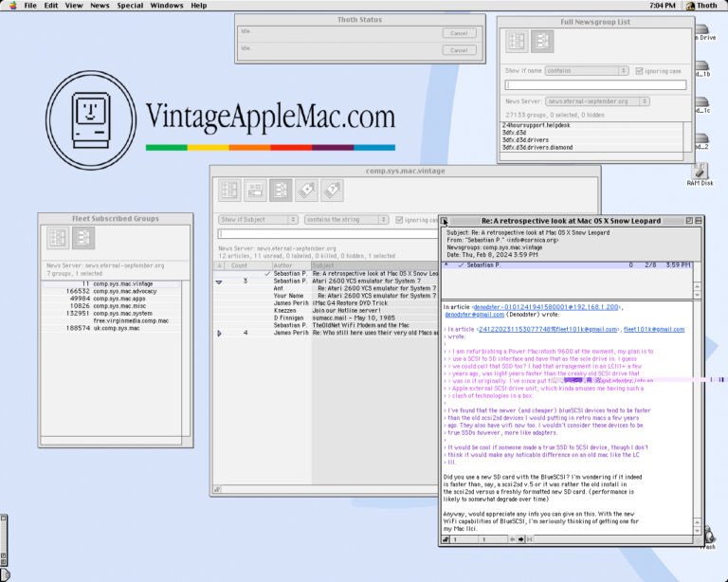Click the plus tag icon in comp.sys.mac.vintage toolbar
728x582 pixels.
coord(306,191)
